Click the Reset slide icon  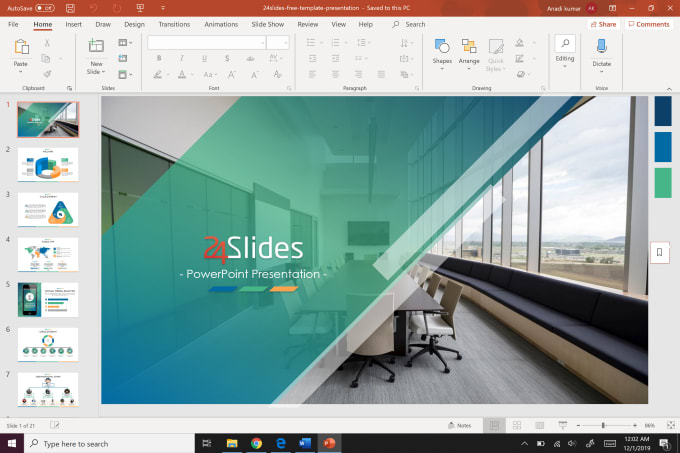[123, 58]
